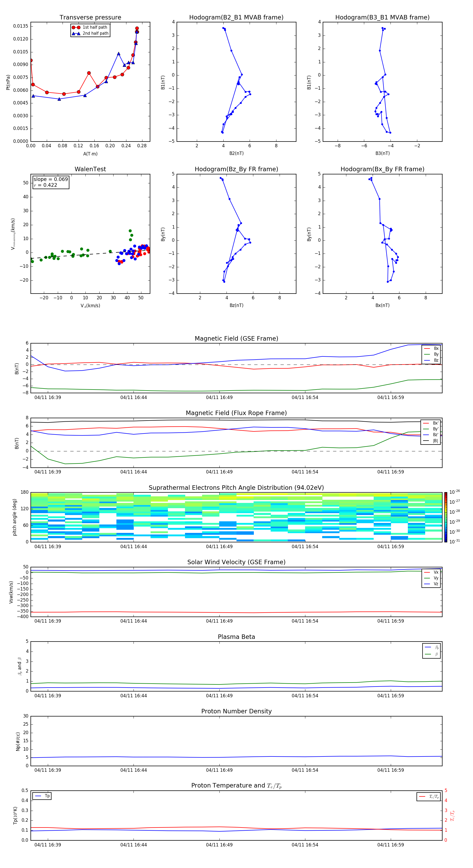Click the '10^-31' colorbar label
Screen dimensions: 473x868
455,542
